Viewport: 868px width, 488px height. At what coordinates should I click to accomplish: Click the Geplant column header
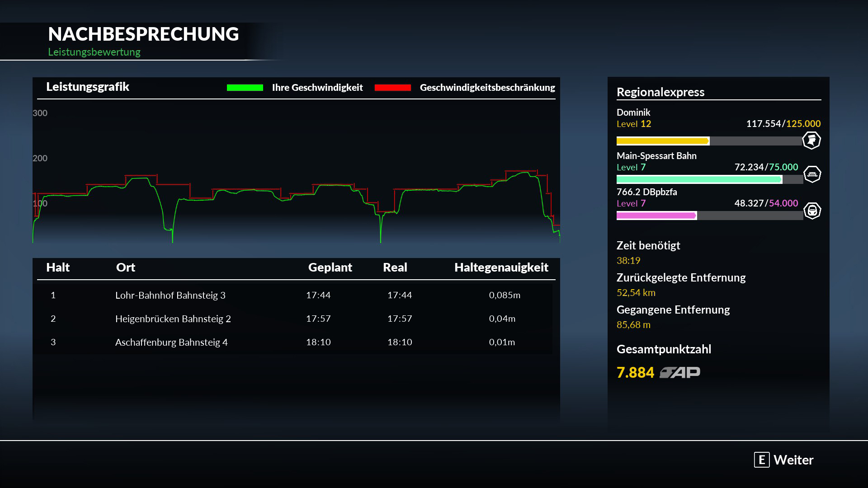[330, 267]
